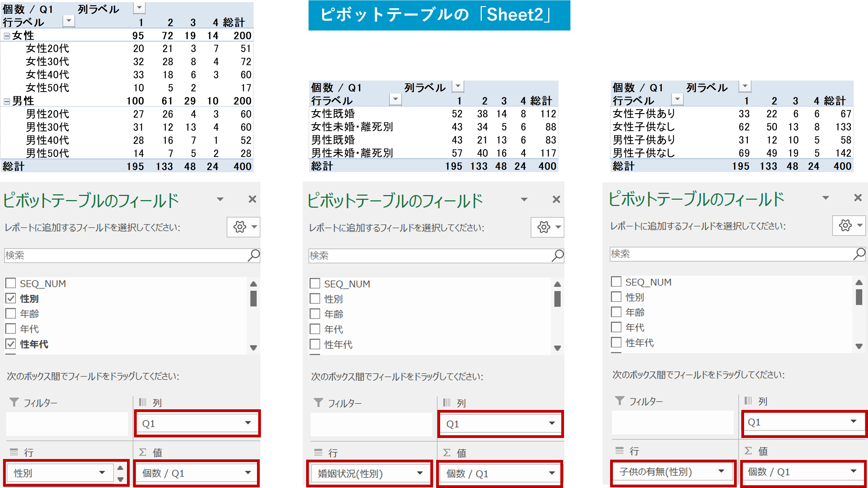Open the 子供の有無(性別) row field dropdown
The image size is (868, 488).
tap(721, 471)
